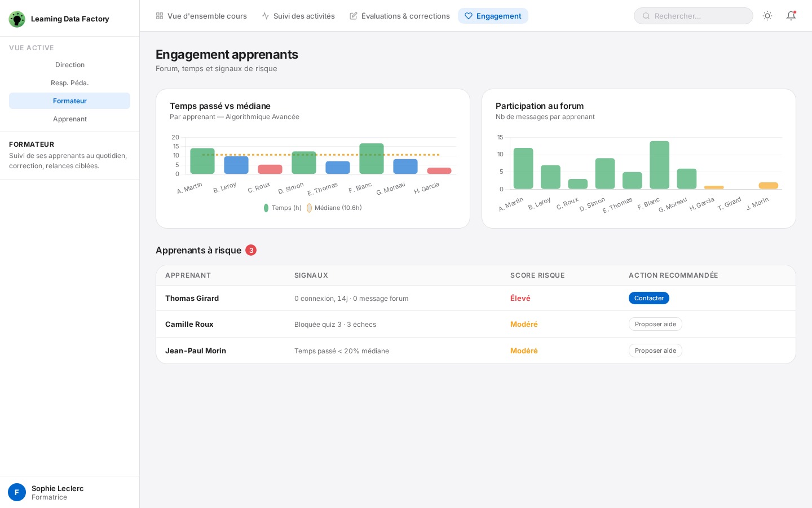
Task: Click the heart icon in Engagement tab
Action: [469, 16]
